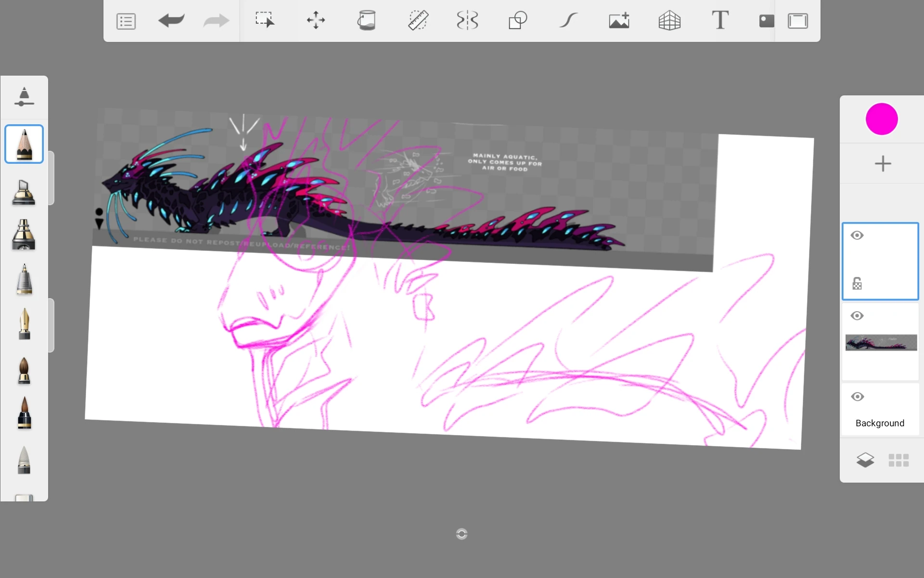Screen dimensions: 924x578
Task: Open the magenta active color picker
Action: tap(882, 119)
